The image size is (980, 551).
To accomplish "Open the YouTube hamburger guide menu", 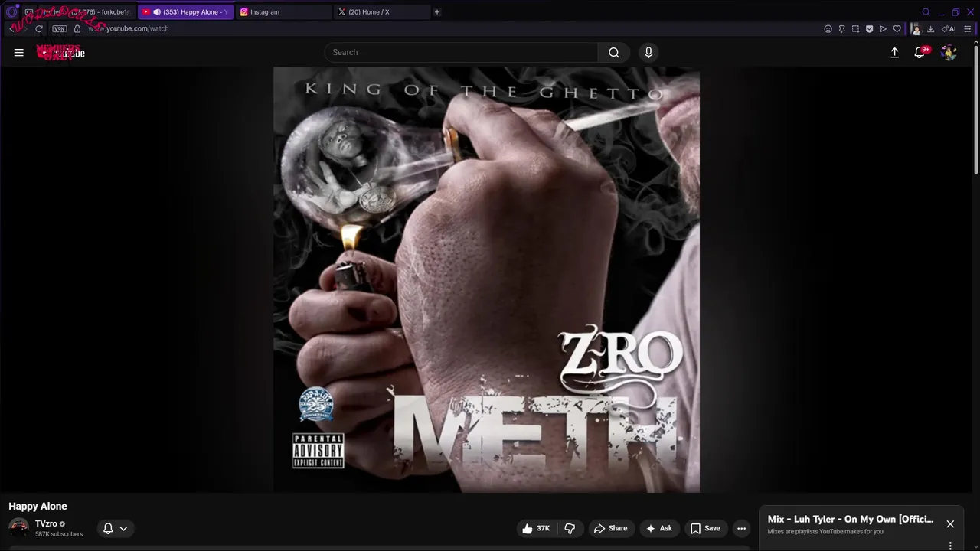I will tap(19, 53).
